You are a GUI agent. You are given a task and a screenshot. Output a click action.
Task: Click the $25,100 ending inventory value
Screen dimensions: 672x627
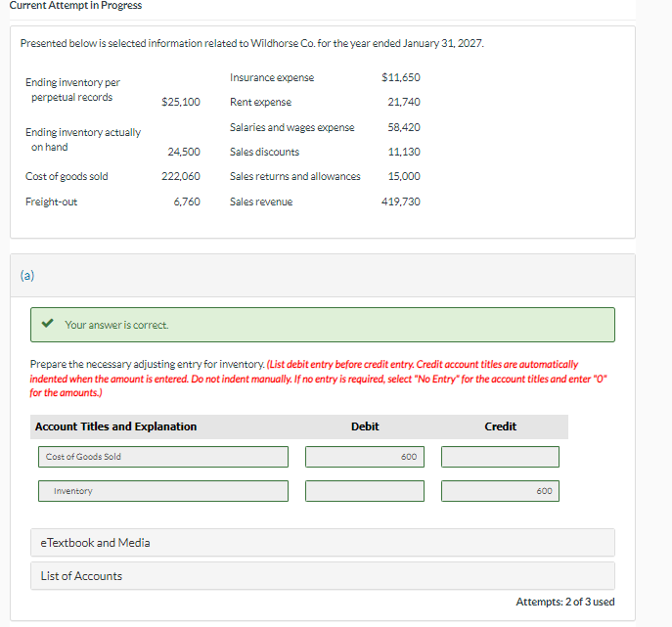tap(180, 102)
